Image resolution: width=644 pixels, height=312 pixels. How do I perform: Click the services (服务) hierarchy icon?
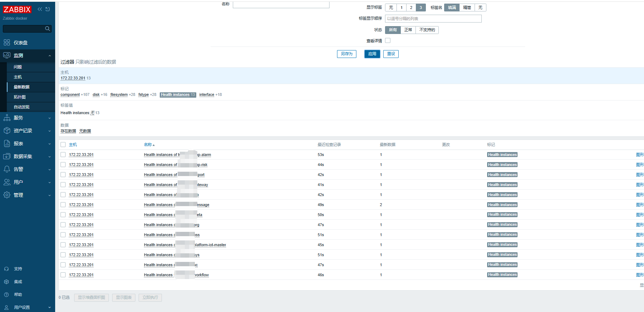pyautogui.click(x=7, y=118)
